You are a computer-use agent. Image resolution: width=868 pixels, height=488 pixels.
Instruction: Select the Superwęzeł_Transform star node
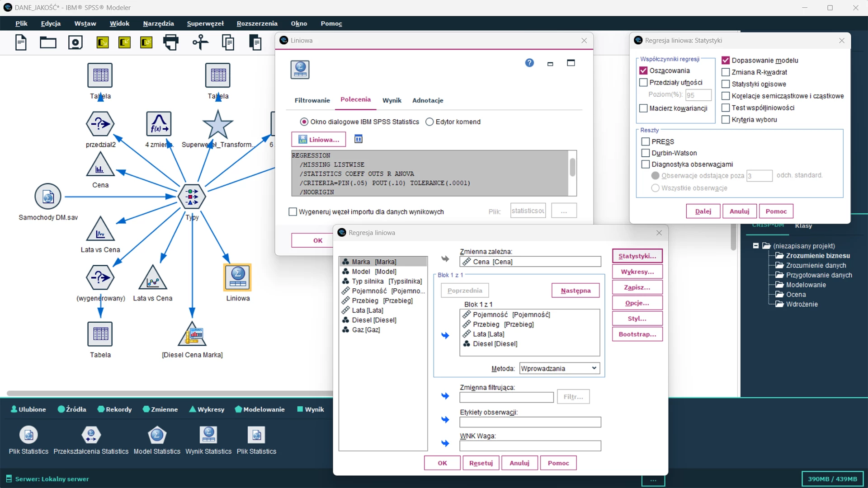click(217, 124)
